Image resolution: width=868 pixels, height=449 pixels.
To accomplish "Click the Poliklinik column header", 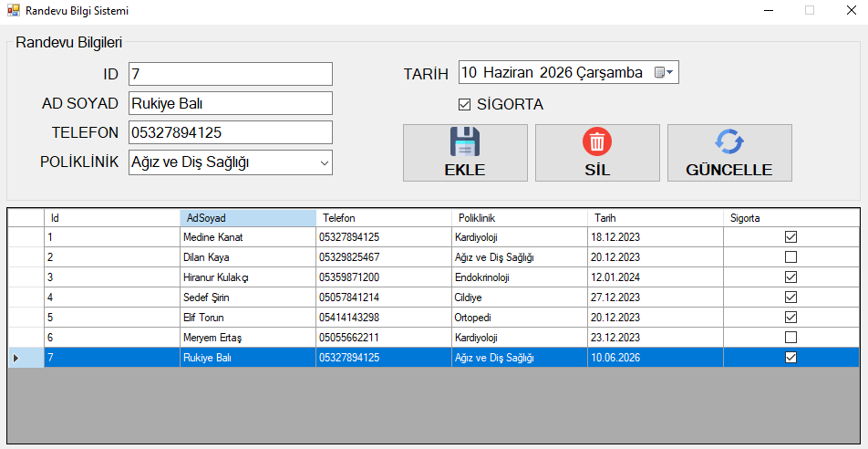I will 518,218.
